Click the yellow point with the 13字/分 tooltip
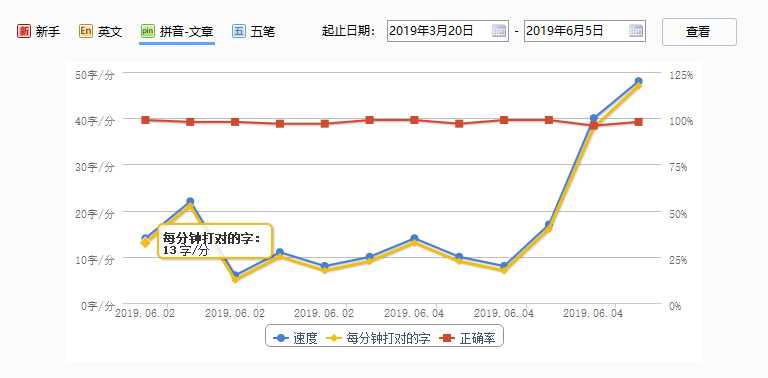 pos(145,243)
